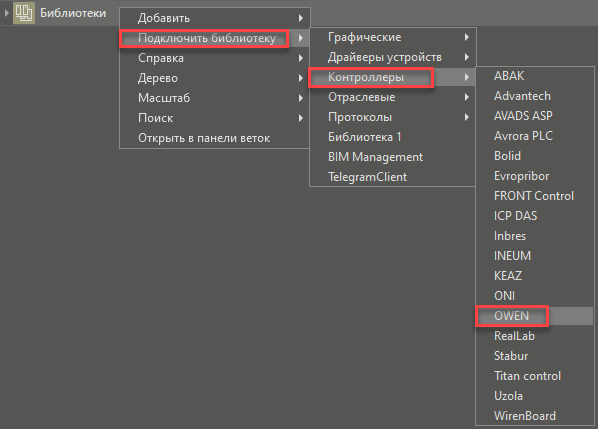Expand Драйверы устройств library category
This screenshot has width=598, height=429.
click(392, 57)
